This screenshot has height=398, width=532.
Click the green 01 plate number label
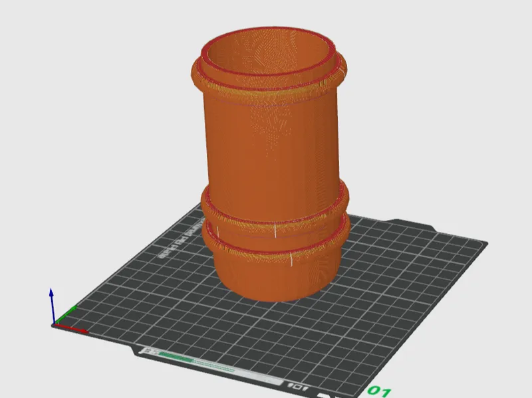tap(380, 391)
